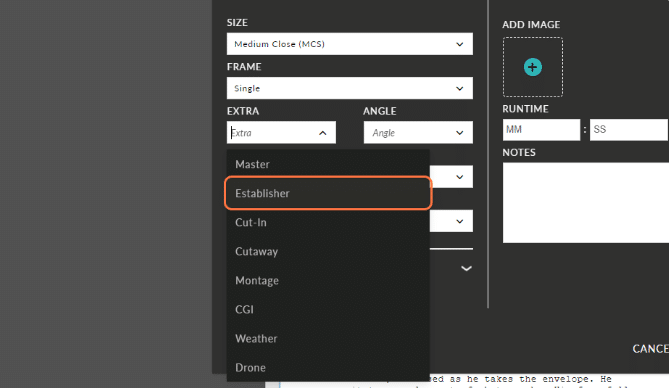Select Master from the Extra list
Viewport: 669px width, 388px height.
pyautogui.click(x=328, y=164)
